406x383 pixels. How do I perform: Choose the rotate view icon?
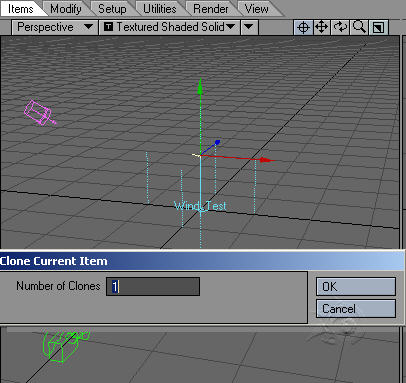(340, 27)
